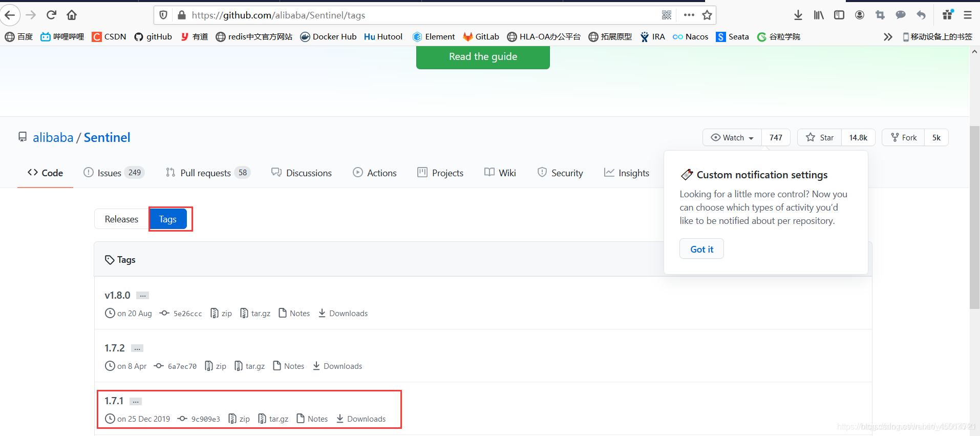Open the Baidu (百度) bookmark
Screen dimensions: 980x436
click(19, 37)
